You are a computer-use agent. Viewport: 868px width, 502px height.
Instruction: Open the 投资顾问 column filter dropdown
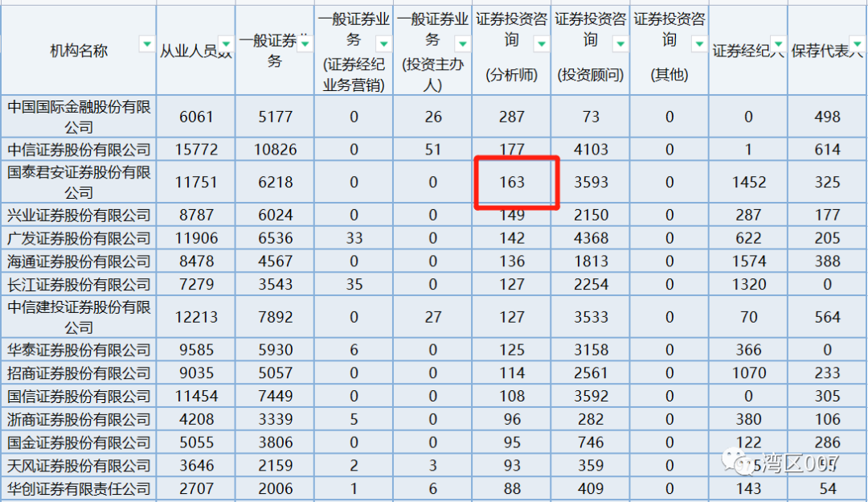pos(620,43)
